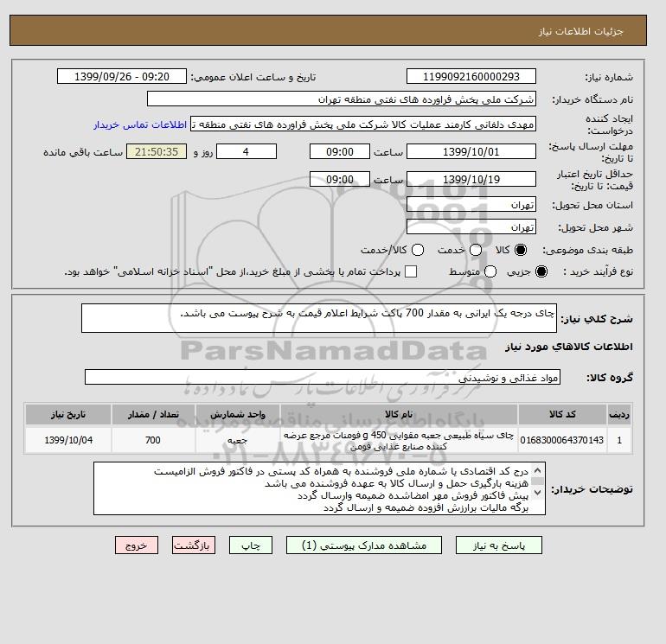The image size is (666, 644).
Task: Click the جعبه unit cell
Action: (x=238, y=440)
